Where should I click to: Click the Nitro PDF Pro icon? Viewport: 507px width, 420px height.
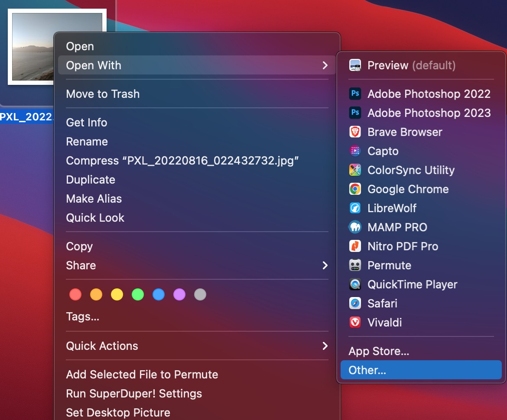pos(355,246)
